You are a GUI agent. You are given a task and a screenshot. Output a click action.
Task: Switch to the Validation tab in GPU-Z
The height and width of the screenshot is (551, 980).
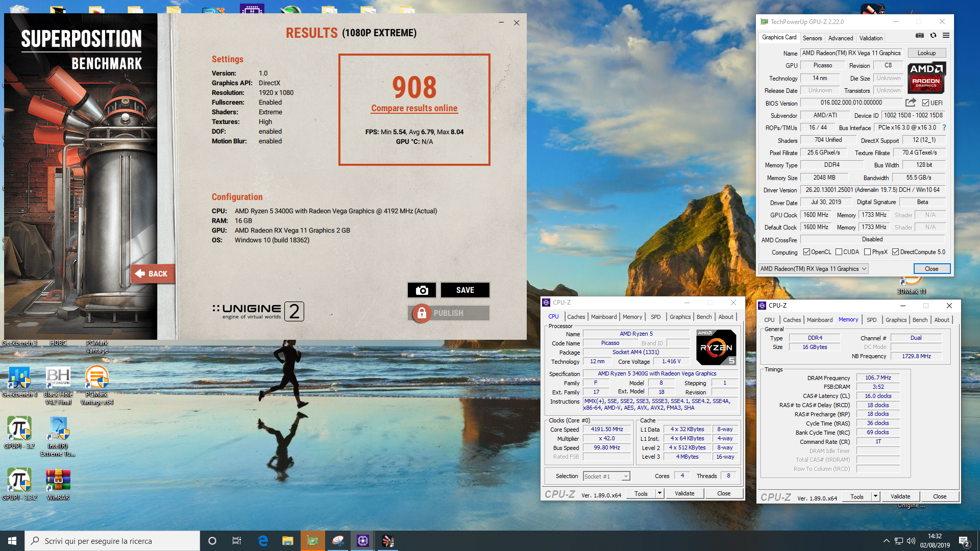(871, 38)
